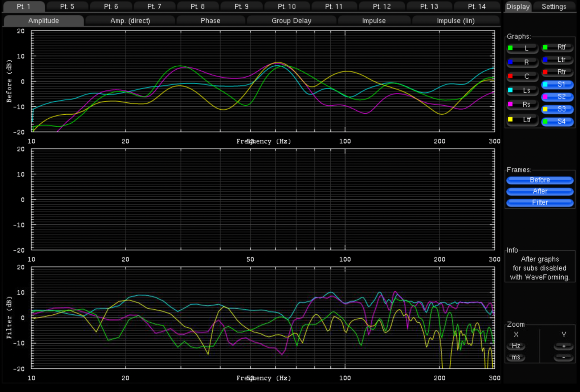Switch to the Phase tab
580x392 pixels.
pyautogui.click(x=211, y=21)
